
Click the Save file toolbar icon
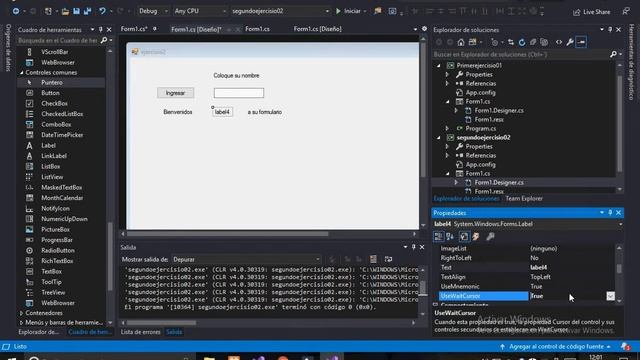[76, 11]
